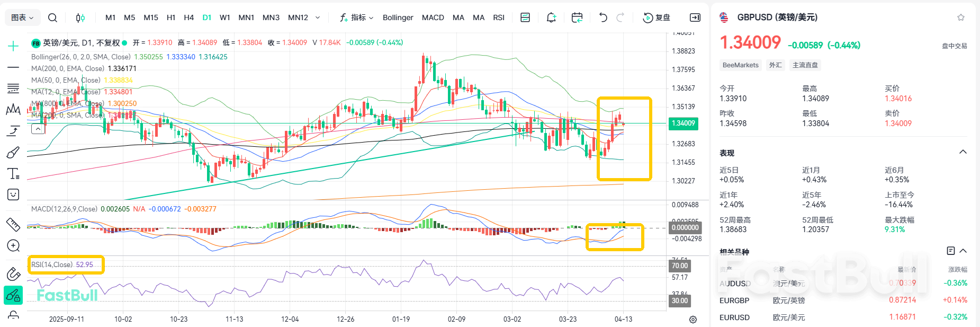980x327 pixels.
Task: Click the add alert bell icon
Action: [x=551, y=17]
